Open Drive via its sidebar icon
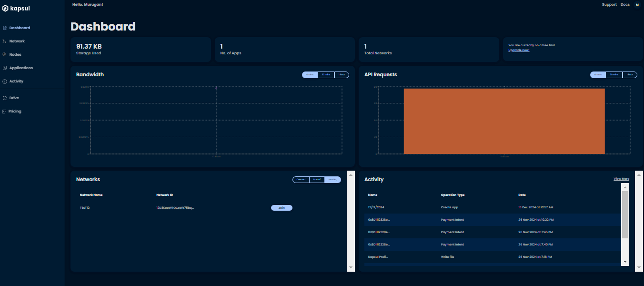 pos(5,98)
